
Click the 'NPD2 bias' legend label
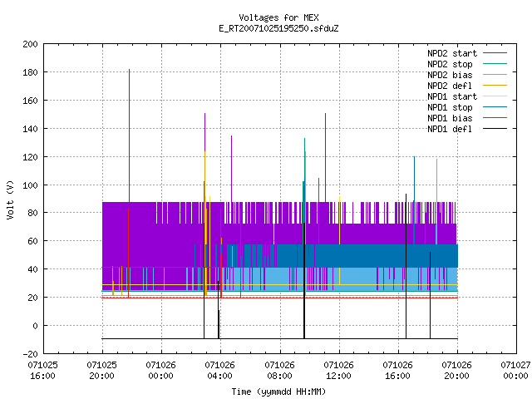[450, 75]
